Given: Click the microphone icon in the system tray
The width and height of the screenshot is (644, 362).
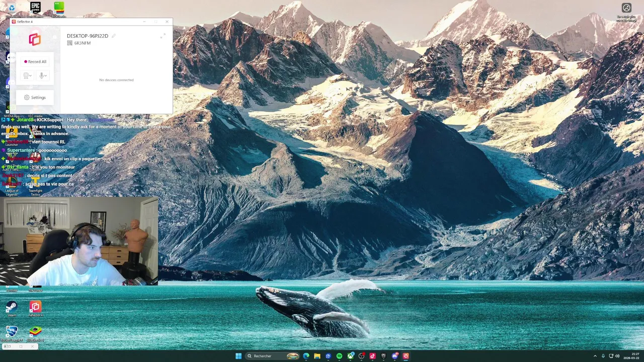Looking at the screenshot, I should 603,356.
